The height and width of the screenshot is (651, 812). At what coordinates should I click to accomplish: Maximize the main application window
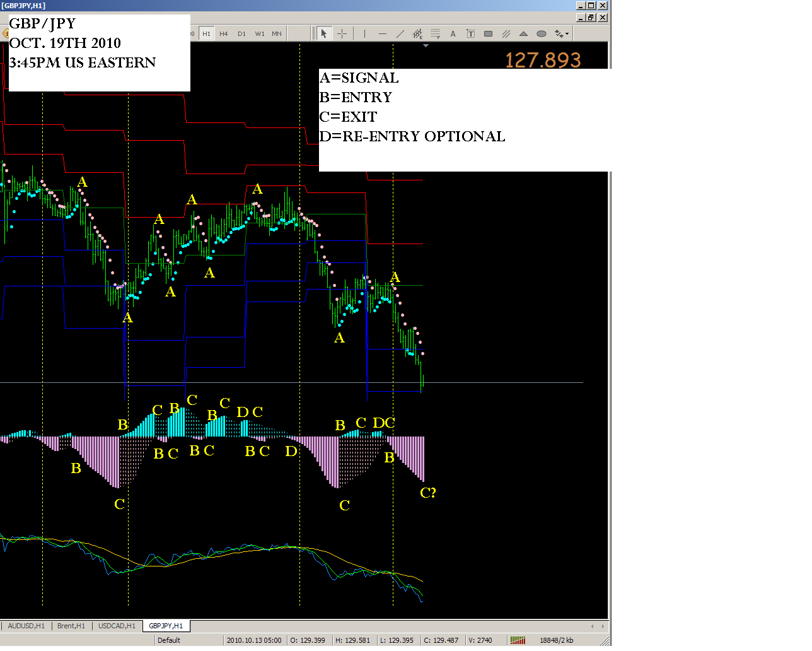pyautogui.click(x=591, y=5)
